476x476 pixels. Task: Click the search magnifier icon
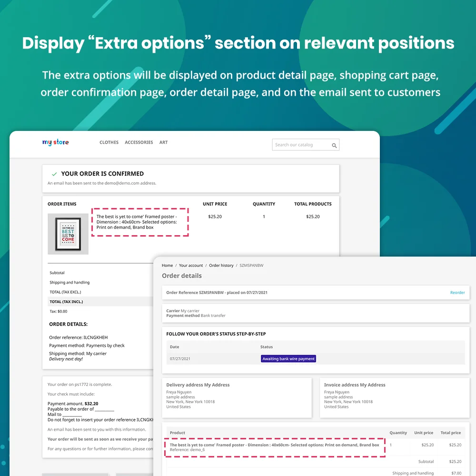click(x=333, y=145)
